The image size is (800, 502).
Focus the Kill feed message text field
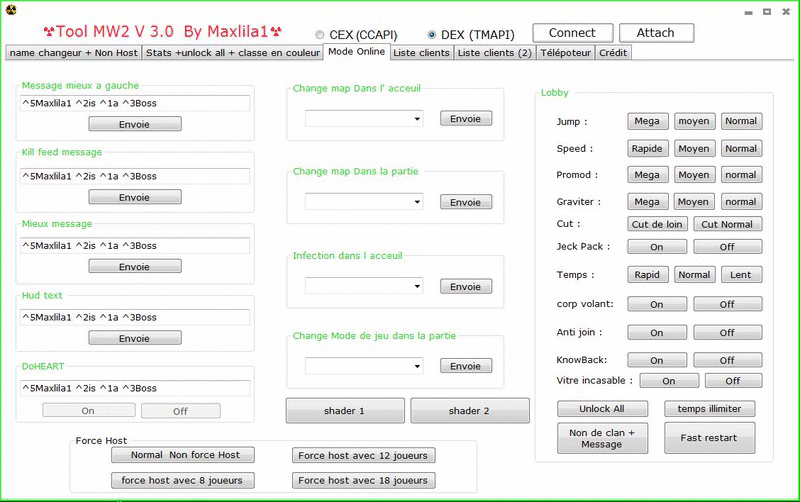tap(135, 176)
